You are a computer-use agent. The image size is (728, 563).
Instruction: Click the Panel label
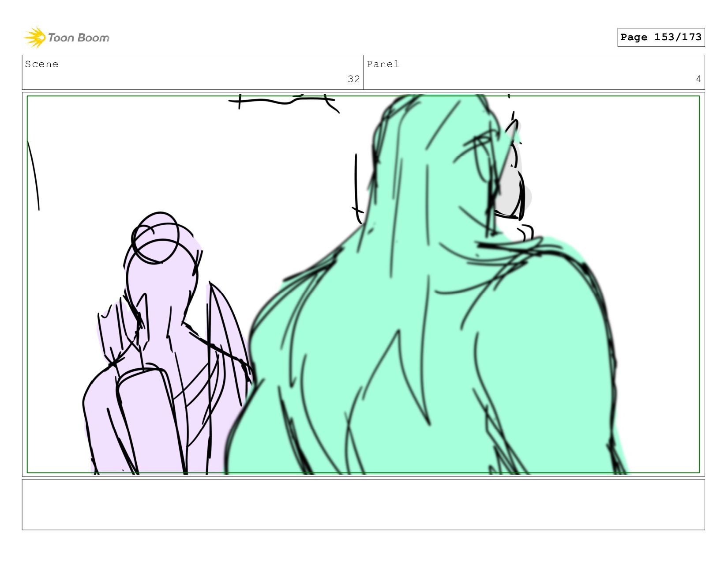tap(383, 64)
